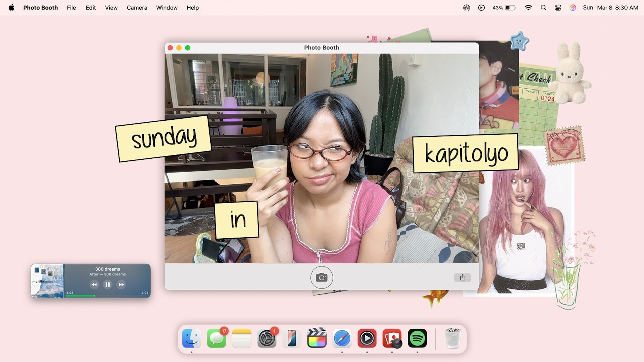Click the Photo Booth camera preview
The image size is (644, 362).
point(321,158)
